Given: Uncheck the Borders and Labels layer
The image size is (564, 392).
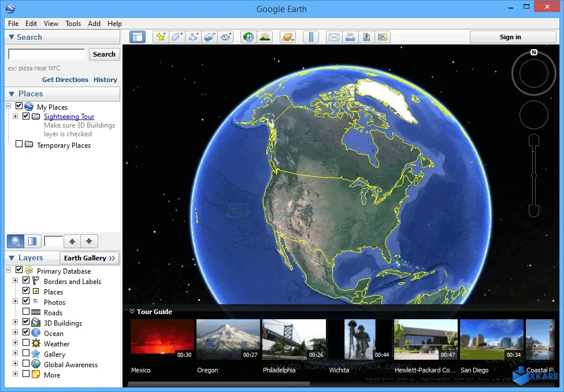Looking at the screenshot, I should (25, 281).
